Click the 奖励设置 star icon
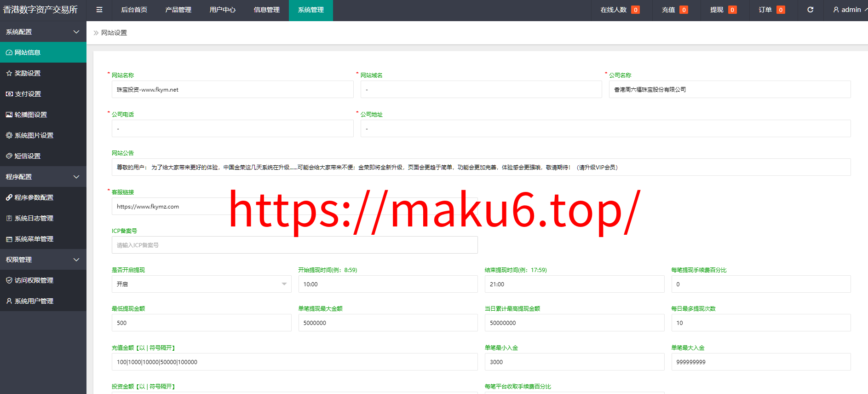 coord(9,73)
